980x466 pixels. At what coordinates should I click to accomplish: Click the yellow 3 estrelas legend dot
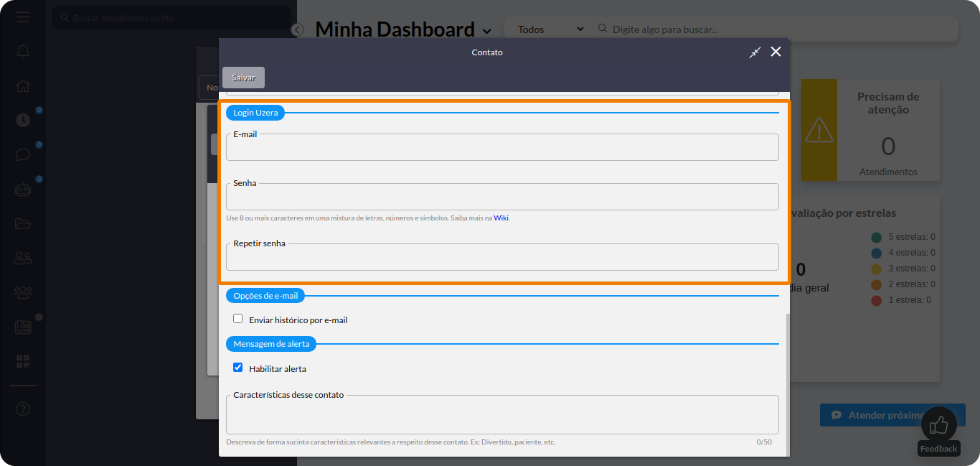click(876, 269)
